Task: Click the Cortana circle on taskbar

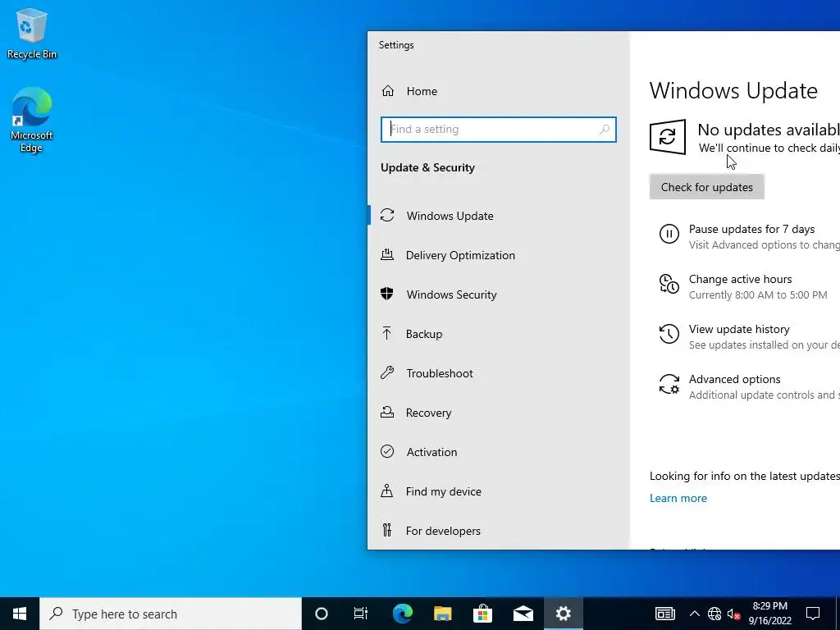Action: click(x=322, y=614)
